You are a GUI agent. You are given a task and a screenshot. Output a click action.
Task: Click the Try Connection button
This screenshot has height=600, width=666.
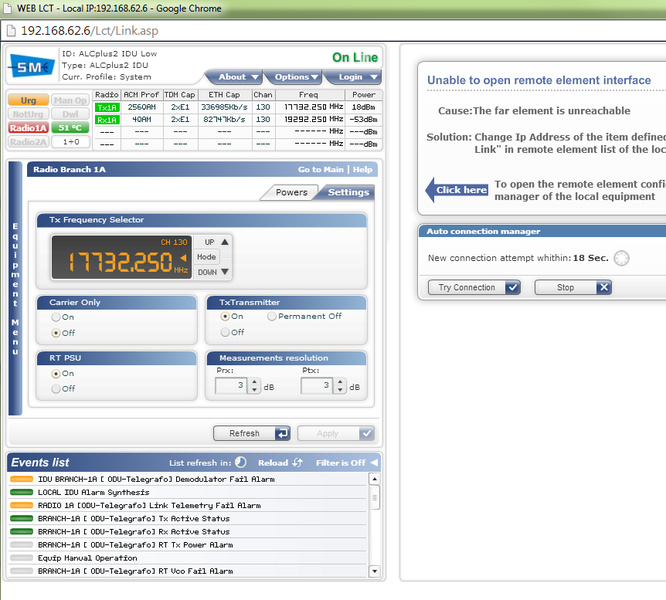(474, 287)
